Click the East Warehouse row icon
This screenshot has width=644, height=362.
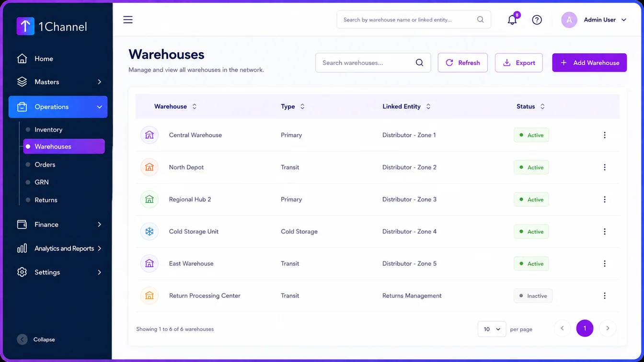tap(149, 263)
